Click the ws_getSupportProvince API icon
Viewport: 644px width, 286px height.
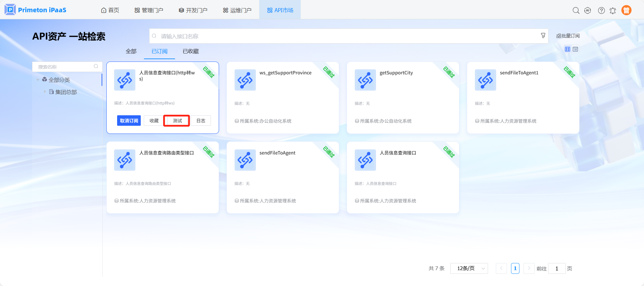245,80
